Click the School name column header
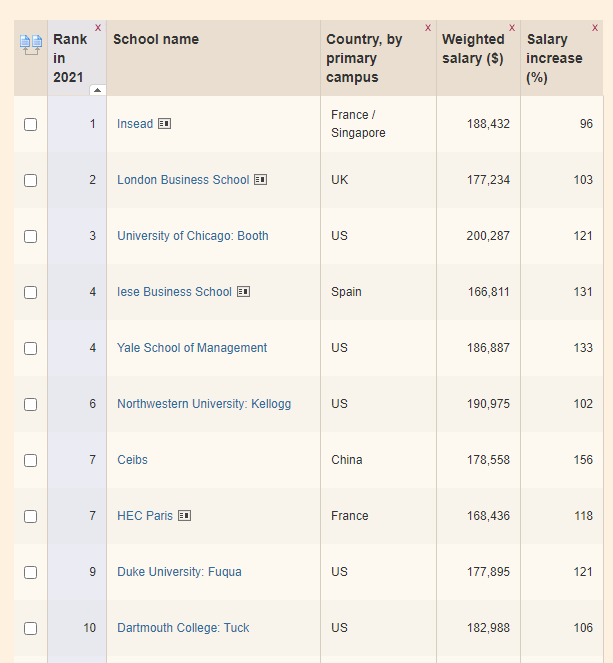 pos(156,39)
